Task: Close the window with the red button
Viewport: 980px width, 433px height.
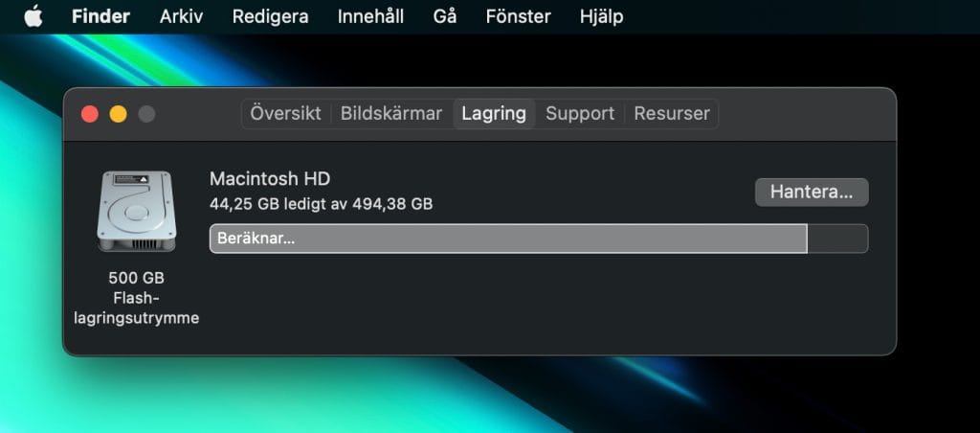Action: (x=90, y=114)
